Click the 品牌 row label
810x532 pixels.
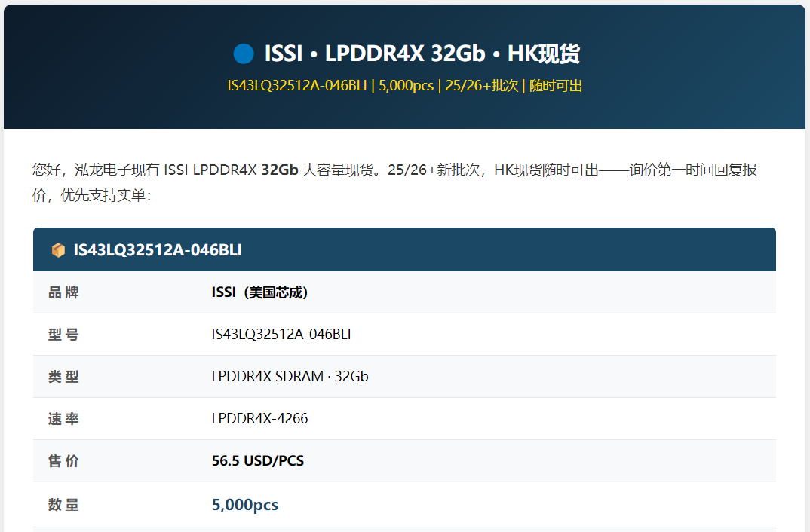click(x=63, y=292)
